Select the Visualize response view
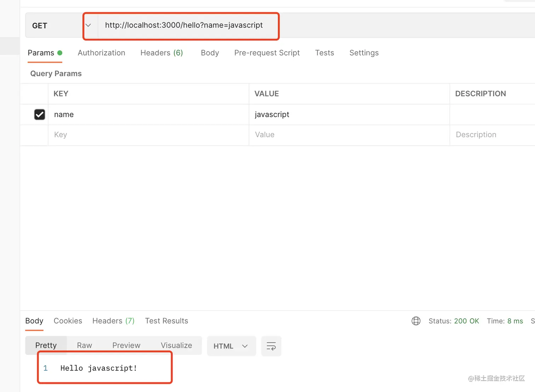535x392 pixels. (x=176, y=345)
